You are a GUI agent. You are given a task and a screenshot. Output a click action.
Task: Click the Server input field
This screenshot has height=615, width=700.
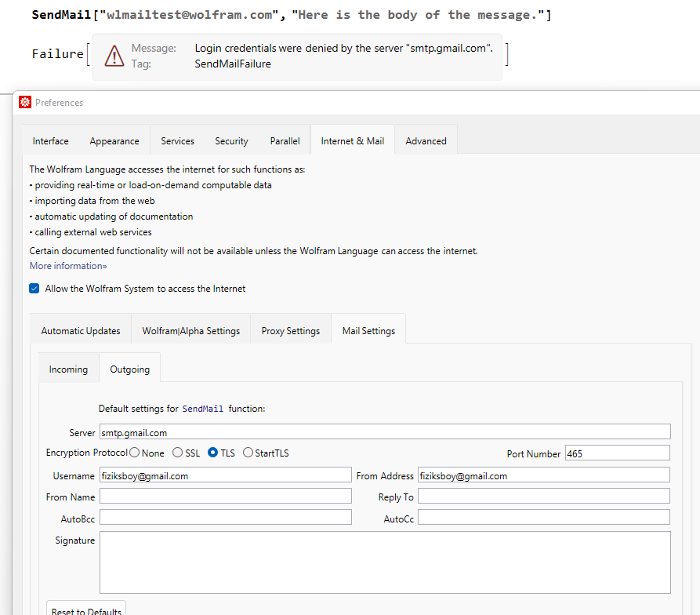click(x=385, y=432)
